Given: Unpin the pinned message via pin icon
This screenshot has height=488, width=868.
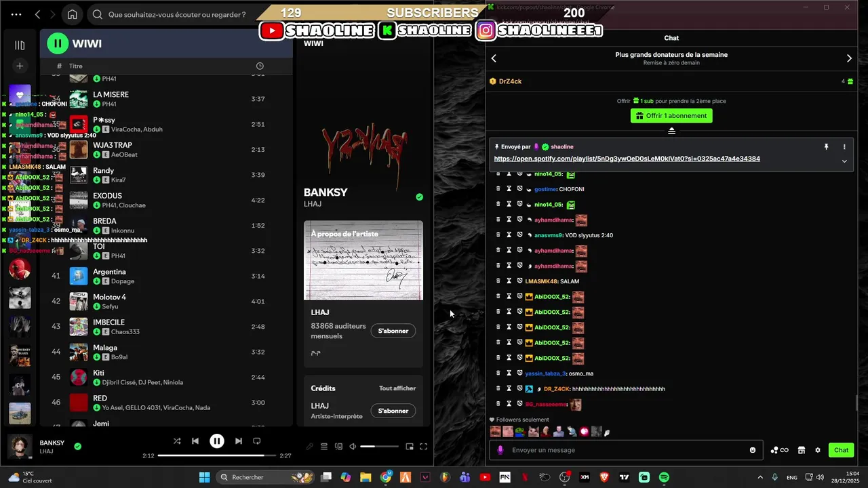Looking at the screenshot, I should [826, 146].
